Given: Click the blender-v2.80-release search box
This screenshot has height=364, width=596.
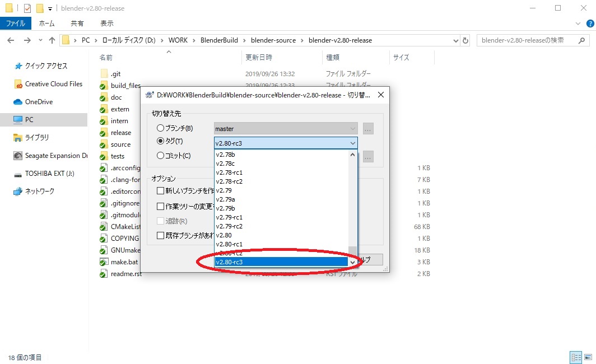Looking at the screenshot, I should 533,40.
